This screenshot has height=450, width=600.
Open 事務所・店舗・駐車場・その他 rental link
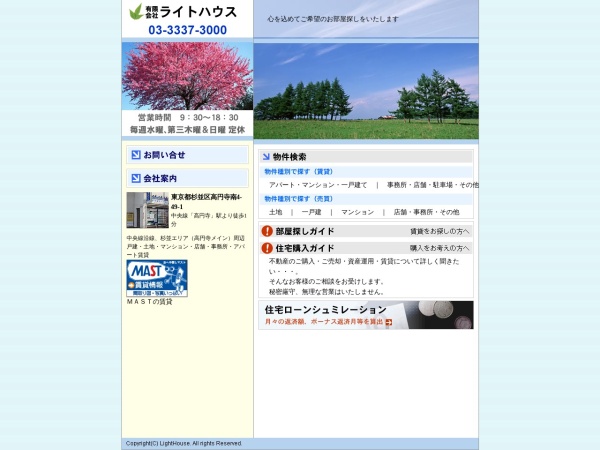432,185
